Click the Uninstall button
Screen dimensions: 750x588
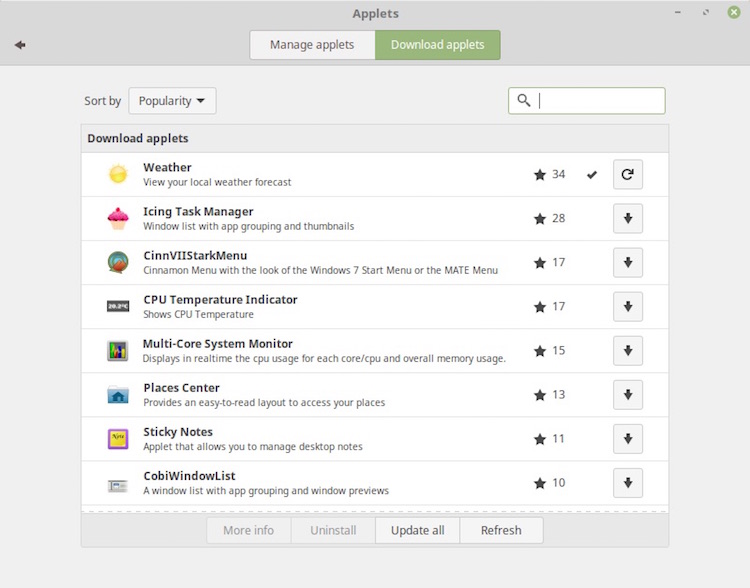333,530
